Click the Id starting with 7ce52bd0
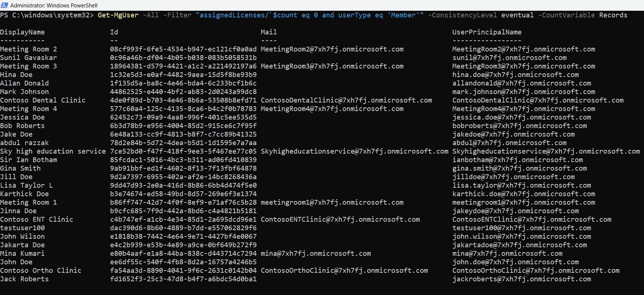 click(183, 151)
